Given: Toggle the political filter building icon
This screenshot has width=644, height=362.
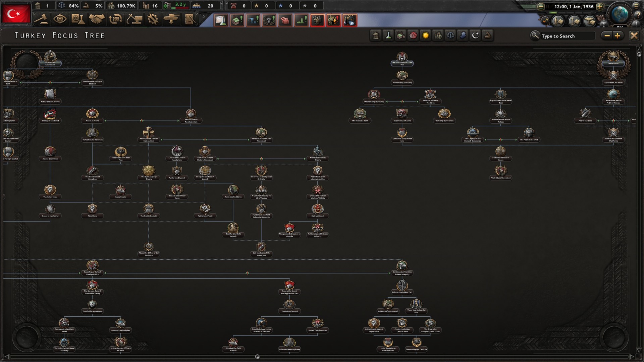Looking at the screenshot, I should (376, 36).
